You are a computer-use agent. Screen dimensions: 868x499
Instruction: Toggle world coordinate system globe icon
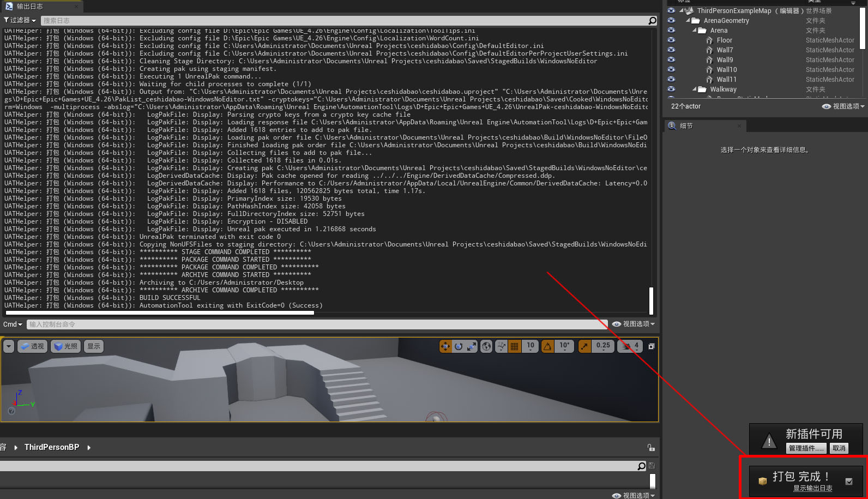click(486, 346)
